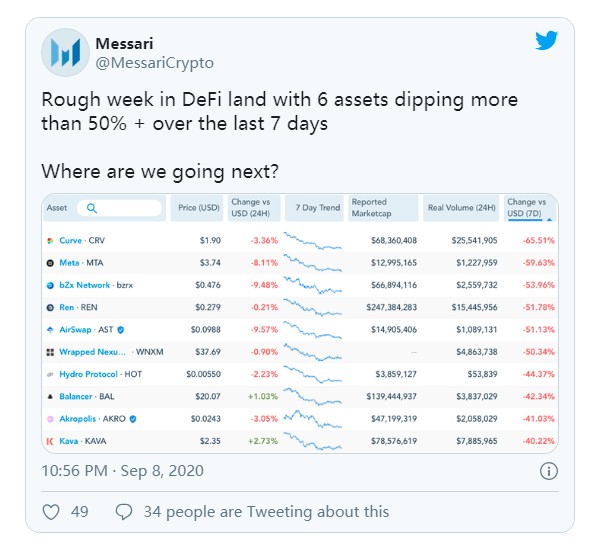Click the magnifier search icon in Asset column

click(x=92, y=208)
